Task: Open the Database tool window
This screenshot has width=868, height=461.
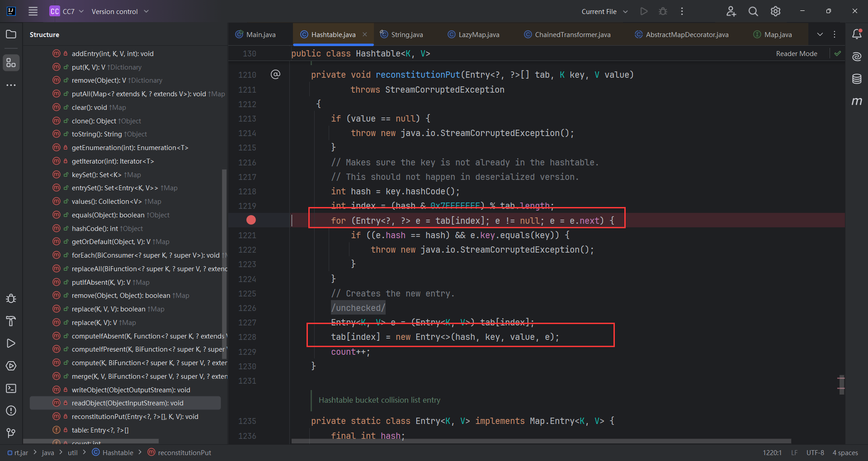Action: point(857,79)
